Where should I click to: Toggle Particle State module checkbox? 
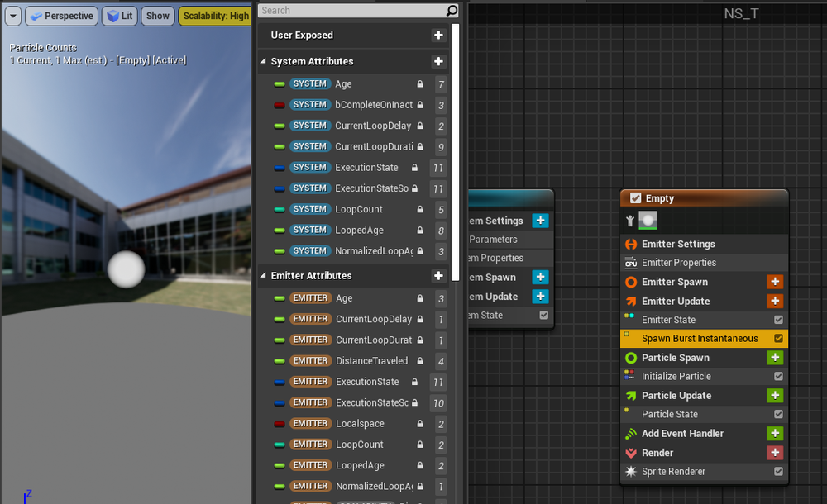778,415
